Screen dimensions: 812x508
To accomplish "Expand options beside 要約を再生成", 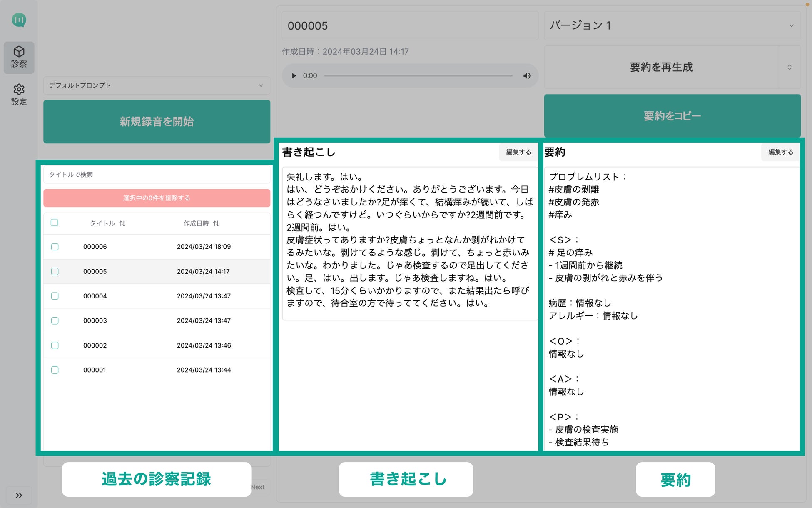I will (790, 67).
